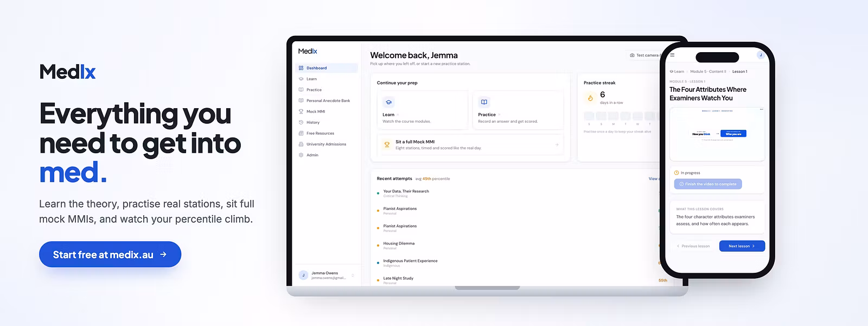This screenshot has width=868, height=326.
Task: Click Module 5 · Content II breadcrumb
Action: pyautogui.click(x=708, y=72)
